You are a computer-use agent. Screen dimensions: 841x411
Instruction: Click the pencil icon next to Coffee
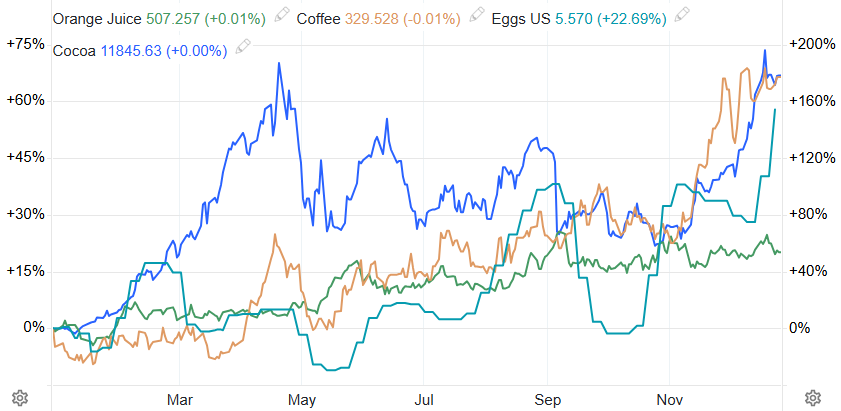476,18
